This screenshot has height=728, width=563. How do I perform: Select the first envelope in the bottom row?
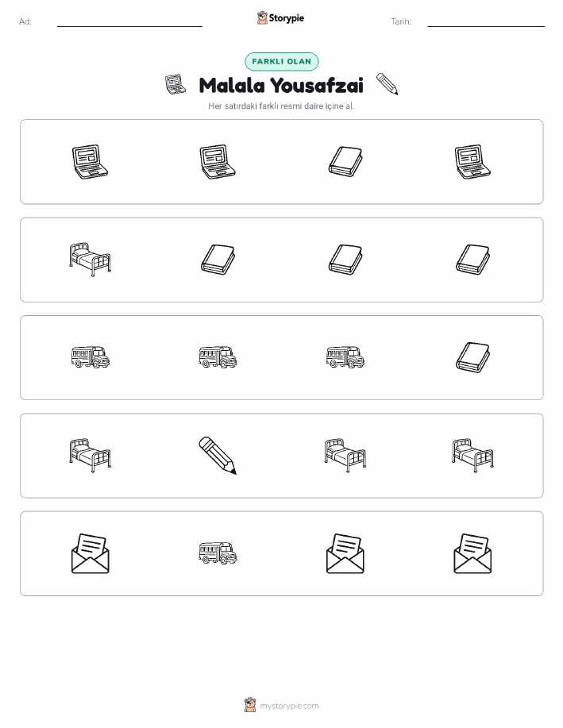pyautogui.click(x=90, y=553)
